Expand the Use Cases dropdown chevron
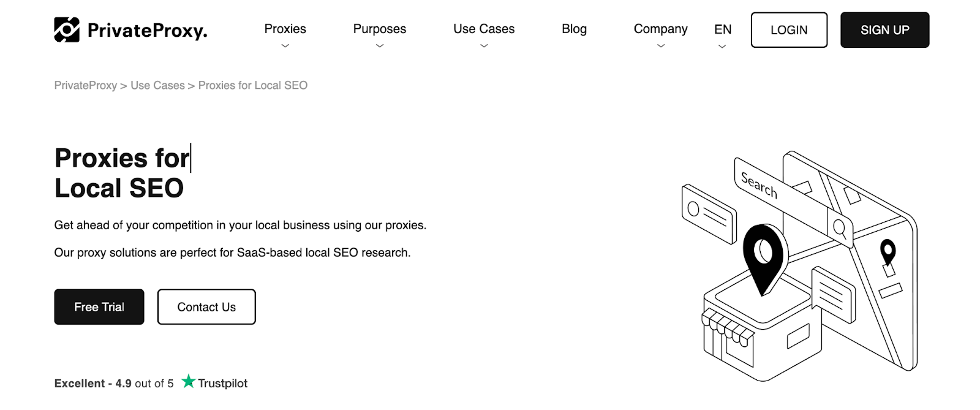 tap(484, 46)
